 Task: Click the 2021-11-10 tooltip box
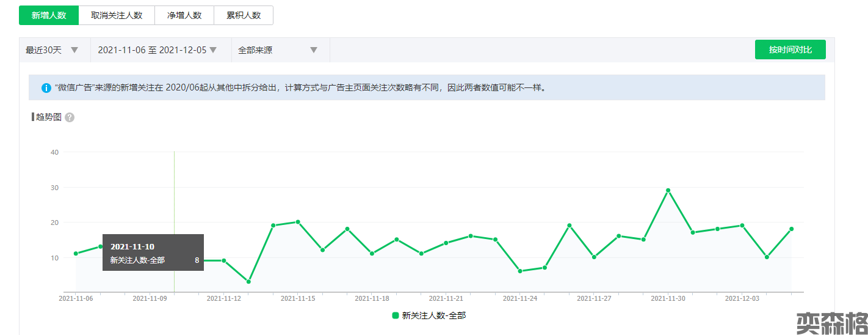coord(153,252)
